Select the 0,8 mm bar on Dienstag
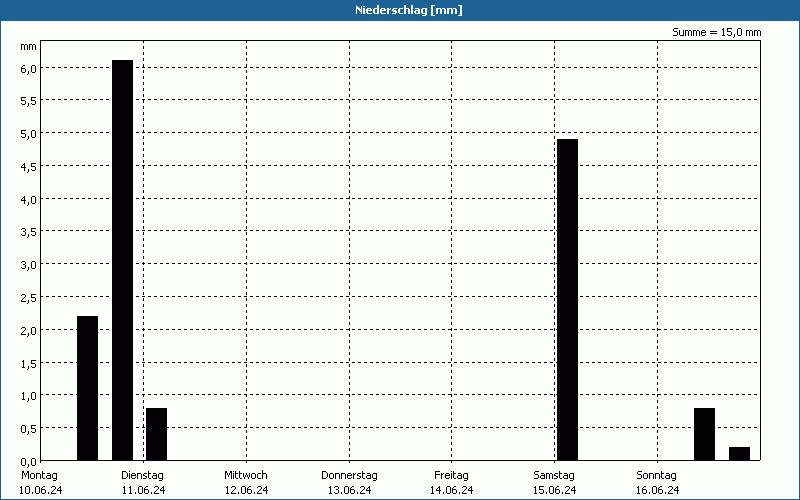The height and width of the screenshot is (500, 800). (156, 434)
